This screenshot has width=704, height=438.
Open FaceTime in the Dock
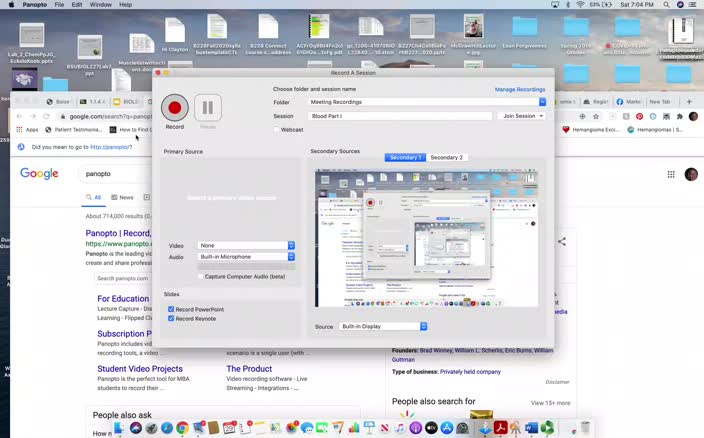[x=322, y=428]
